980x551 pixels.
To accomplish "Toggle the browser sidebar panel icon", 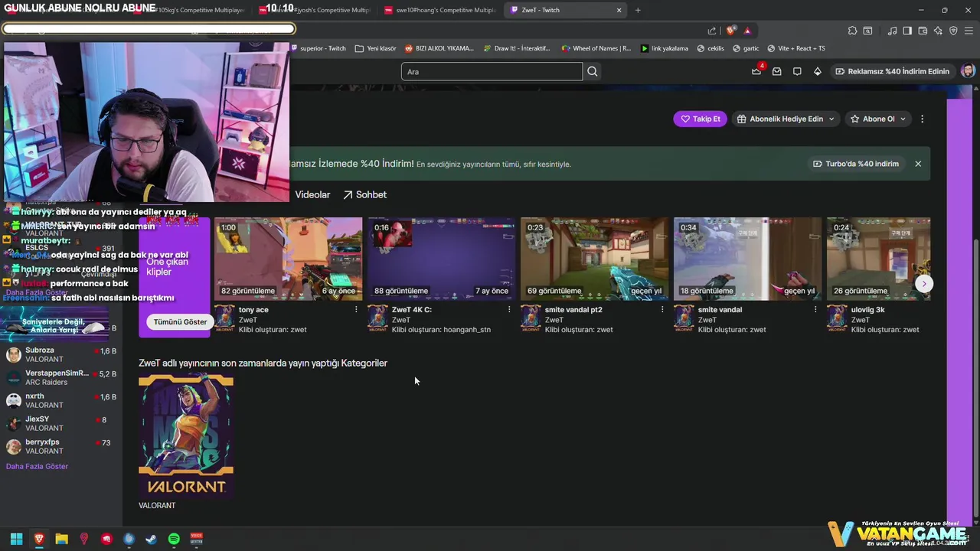I will click(x=907, y=31).
